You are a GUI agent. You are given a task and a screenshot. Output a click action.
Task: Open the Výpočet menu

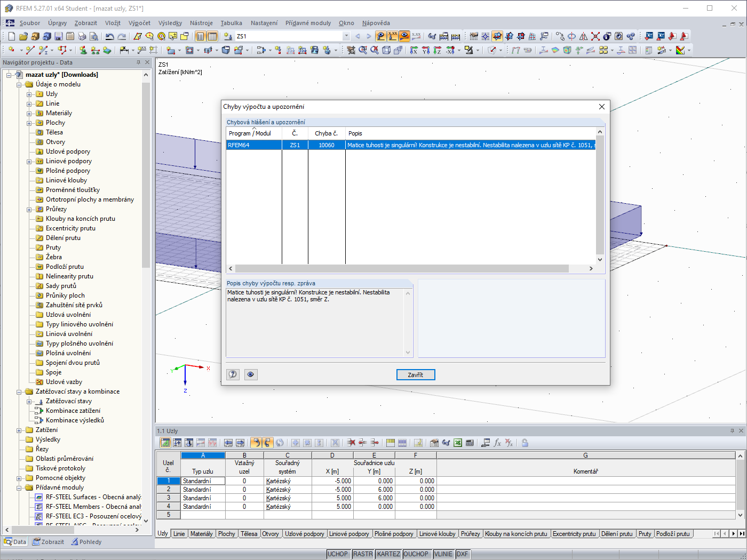click(139, 23)
